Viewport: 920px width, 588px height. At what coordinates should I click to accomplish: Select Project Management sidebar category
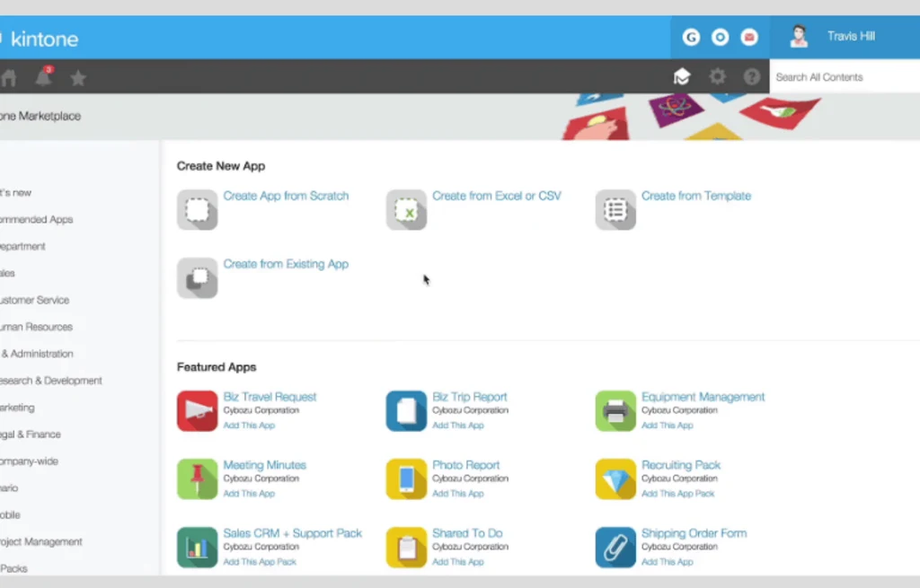pyautogui.click(x=41, y=541)
